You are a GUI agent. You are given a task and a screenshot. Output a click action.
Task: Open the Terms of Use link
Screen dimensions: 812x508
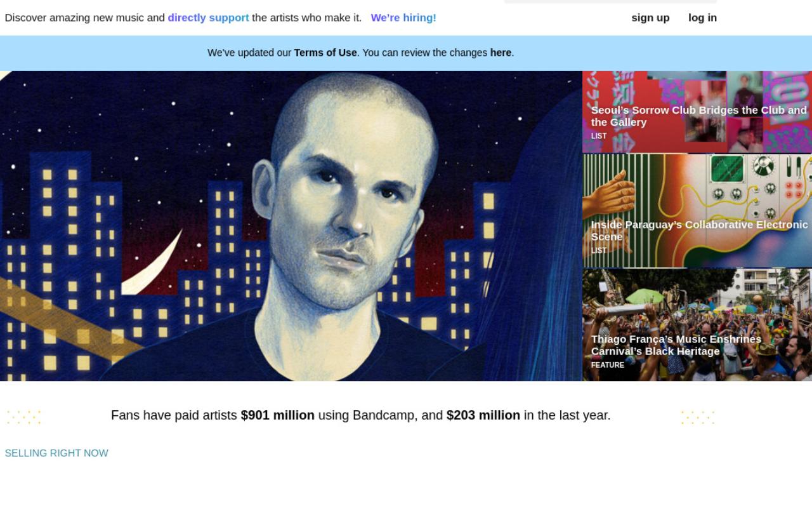pyautogui.click(x=325, y=53)
